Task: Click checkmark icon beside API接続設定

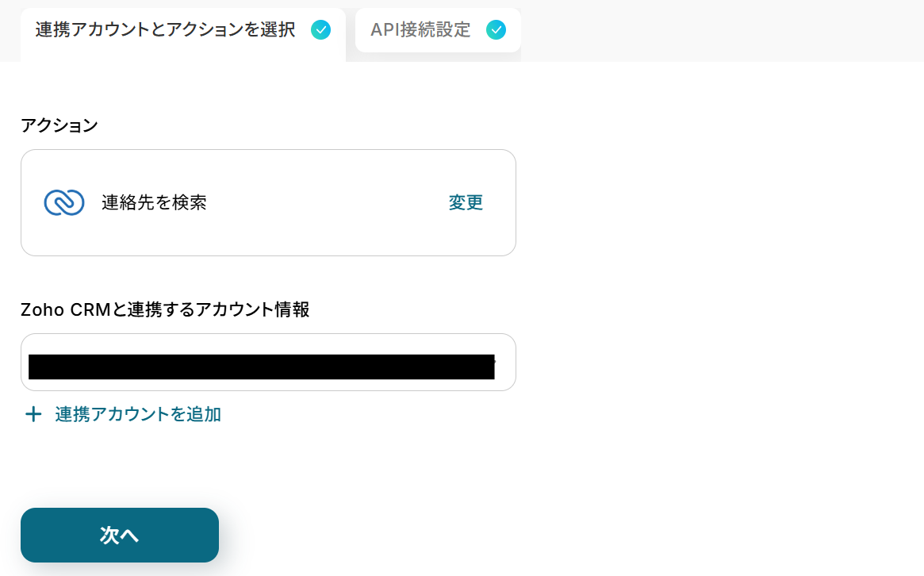Action: [496, 30]
